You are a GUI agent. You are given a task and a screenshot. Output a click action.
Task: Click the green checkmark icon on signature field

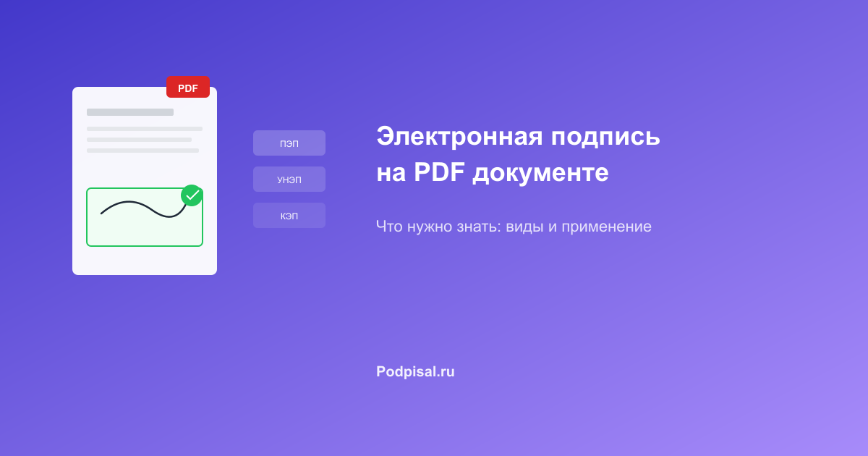click(192, 195)
